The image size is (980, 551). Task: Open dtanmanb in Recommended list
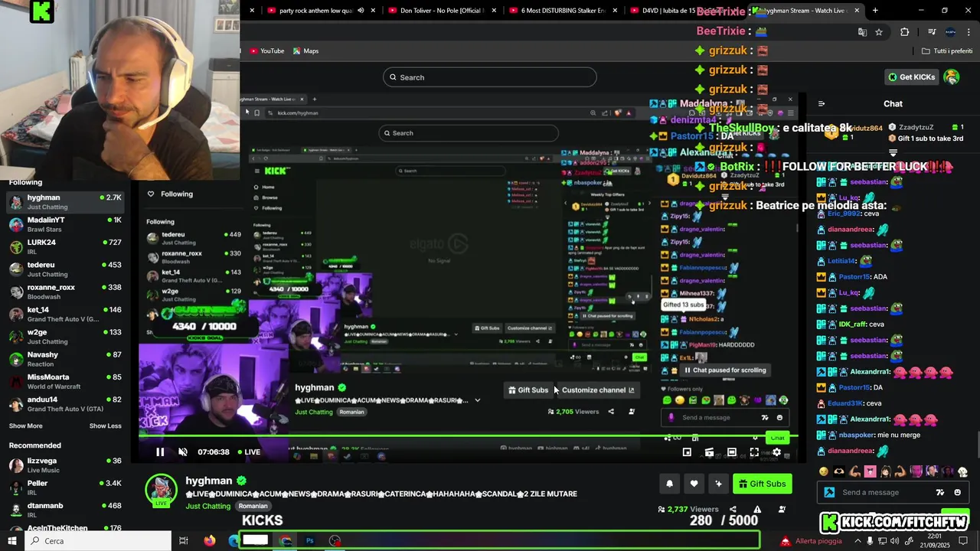tap(65, 510)
